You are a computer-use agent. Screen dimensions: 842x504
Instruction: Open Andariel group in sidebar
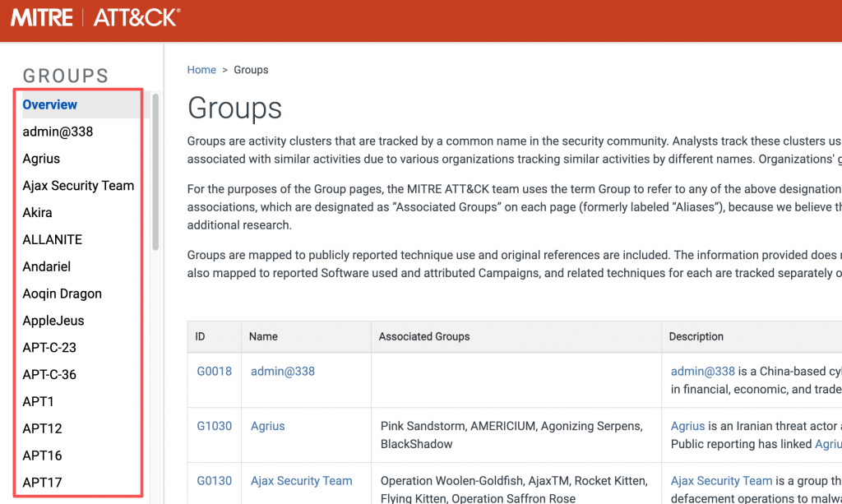point(46,266)
